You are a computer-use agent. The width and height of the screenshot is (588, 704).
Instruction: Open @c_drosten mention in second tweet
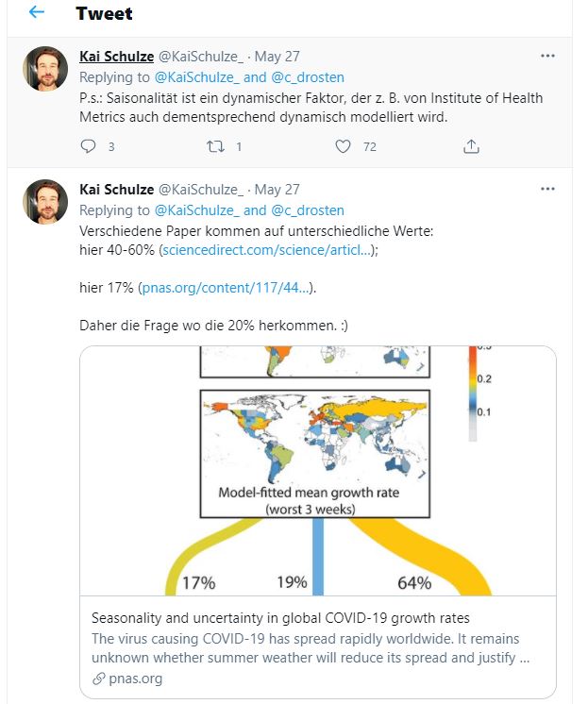tap(308, 210)
